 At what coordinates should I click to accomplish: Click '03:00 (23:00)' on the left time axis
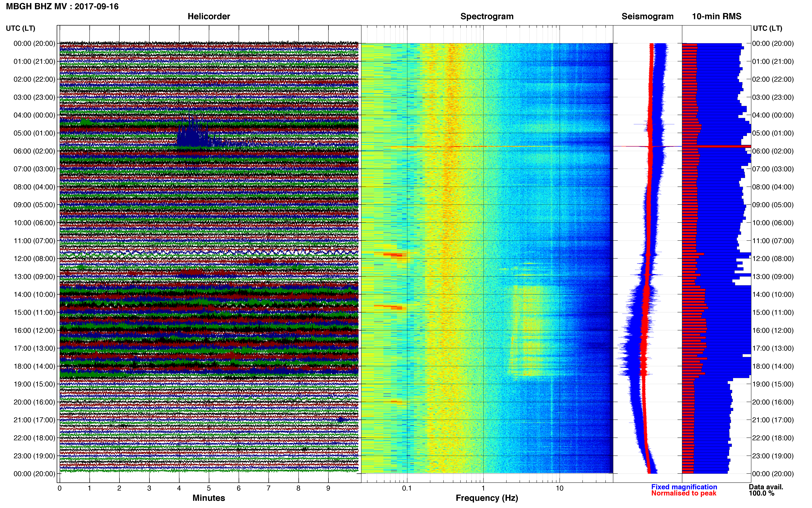34,97
